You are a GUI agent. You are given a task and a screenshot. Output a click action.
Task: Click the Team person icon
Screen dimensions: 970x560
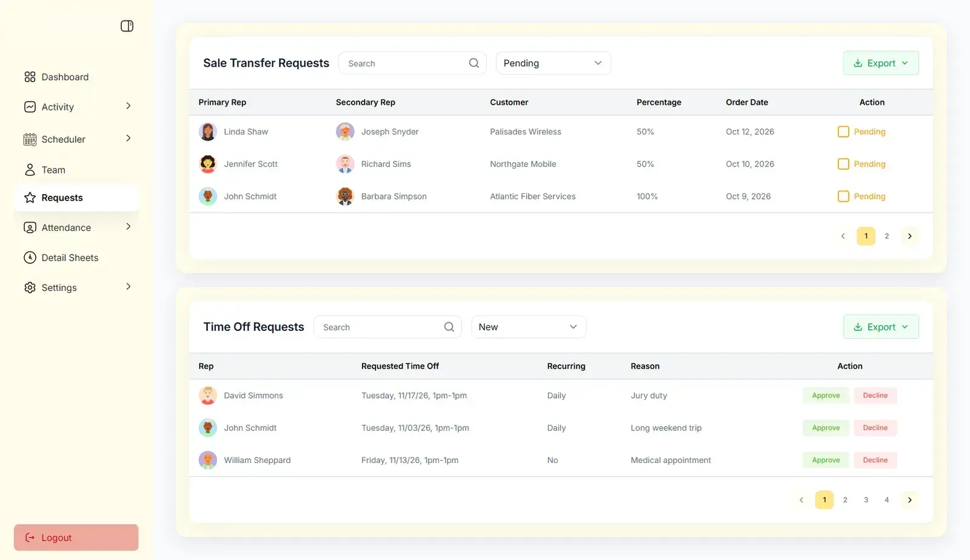[30, 170]
